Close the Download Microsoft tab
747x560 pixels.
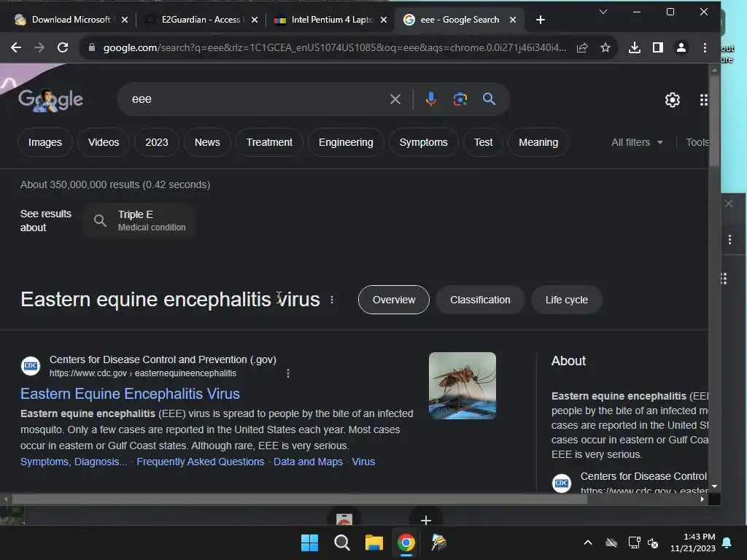point(124,20)
